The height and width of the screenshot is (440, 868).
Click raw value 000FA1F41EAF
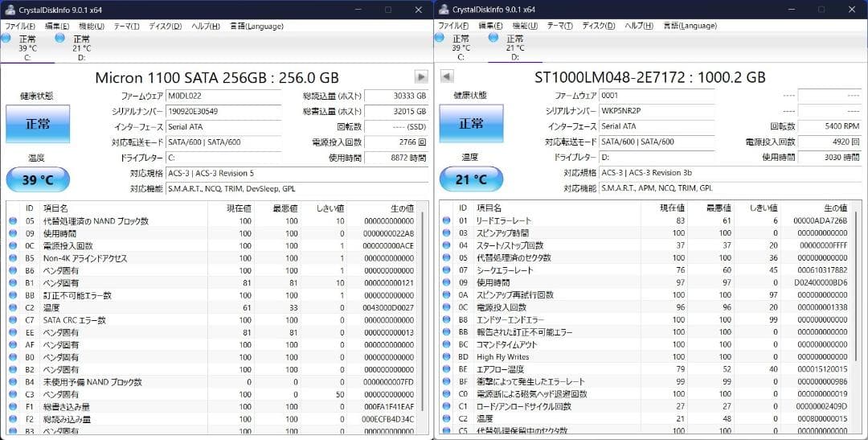(x=389, y=407)
